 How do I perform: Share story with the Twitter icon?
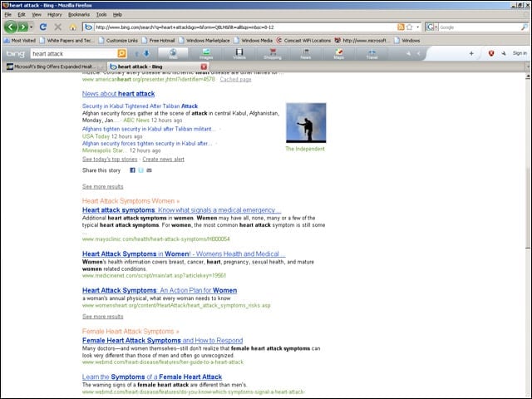140,170
